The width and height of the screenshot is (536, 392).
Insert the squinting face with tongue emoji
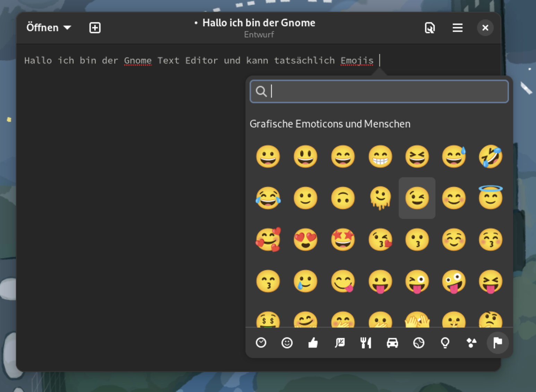point(491,281)
